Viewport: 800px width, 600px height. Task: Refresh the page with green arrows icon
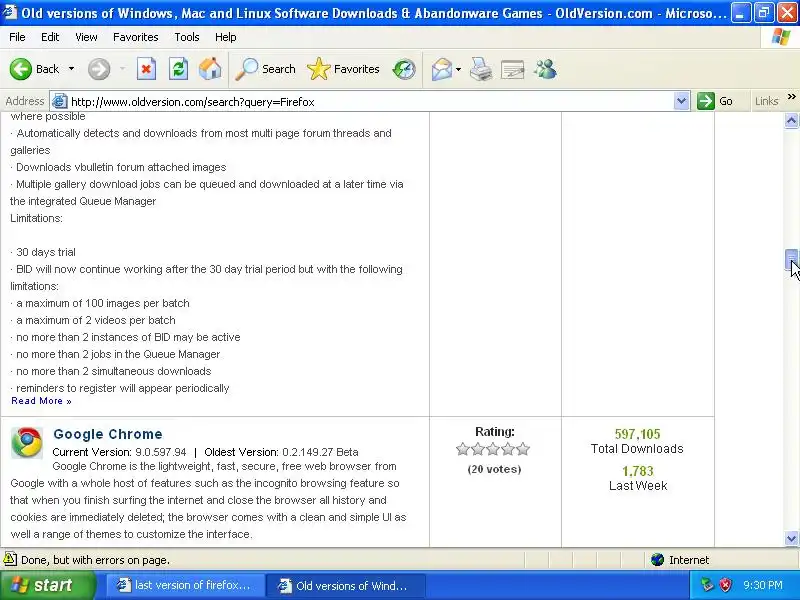coord(178,69)
